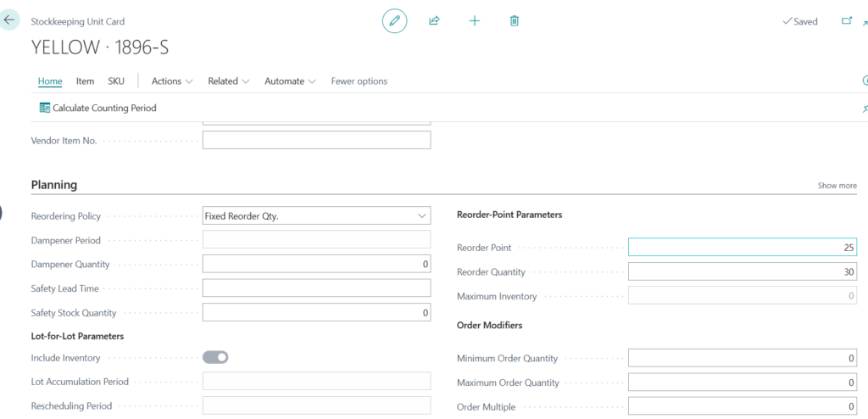Expand the Actions menu

click(172, 81)
